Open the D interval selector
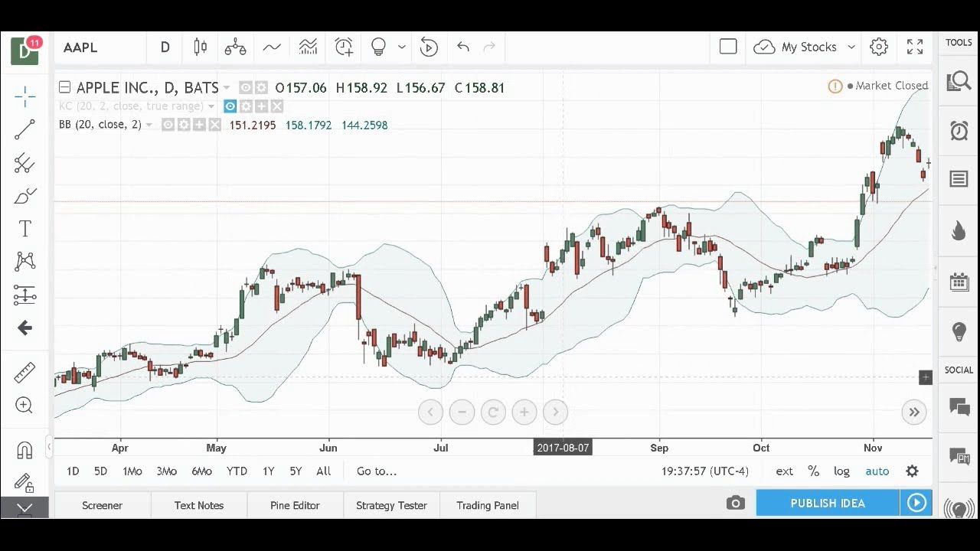Image resolution: width=980 pixels, height=551 pixels. coord(165,47)
